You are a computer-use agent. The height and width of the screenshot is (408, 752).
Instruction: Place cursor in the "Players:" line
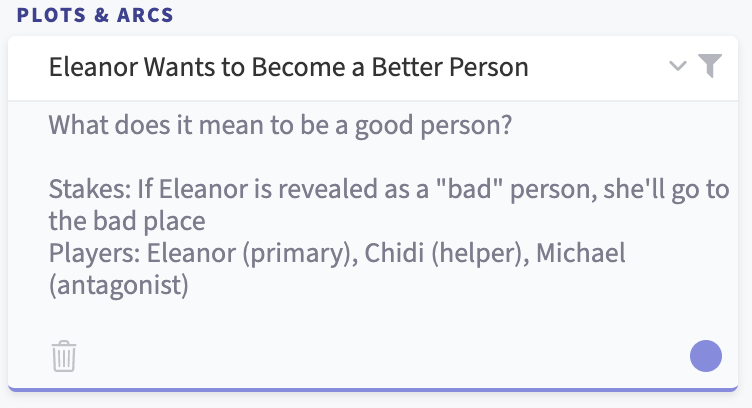pyautogui.click(x=337, y=253)
